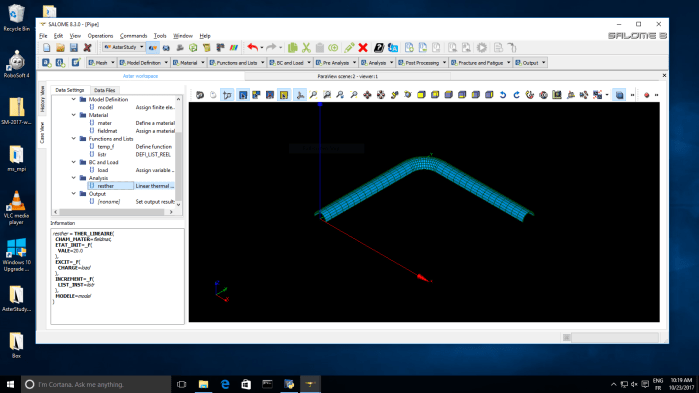Open the BC and Load dropdown
This screenshot has width=699, height=393.
click(x=290, y=63)
